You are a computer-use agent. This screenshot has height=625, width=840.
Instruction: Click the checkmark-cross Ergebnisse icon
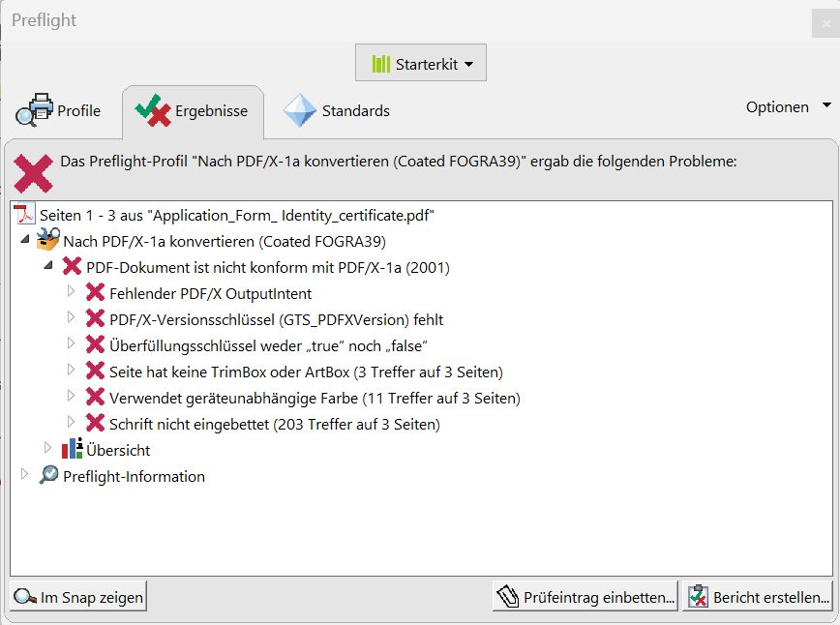coord(153,110)
